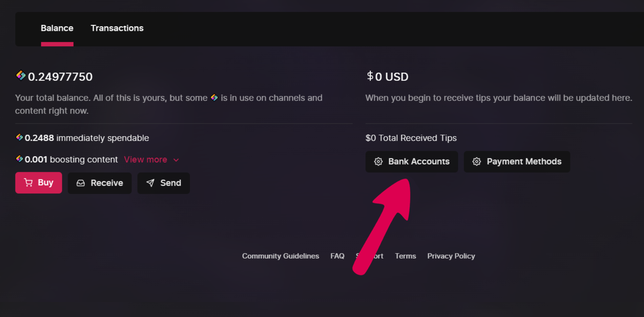Click the LBC coin icon beside 0.24977750
This screenshot has height=317, width=644.
[x=21, y=76]
